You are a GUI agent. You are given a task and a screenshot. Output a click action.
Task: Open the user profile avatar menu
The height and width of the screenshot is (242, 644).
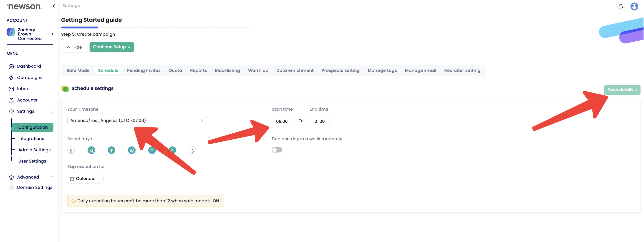[634, 7]
